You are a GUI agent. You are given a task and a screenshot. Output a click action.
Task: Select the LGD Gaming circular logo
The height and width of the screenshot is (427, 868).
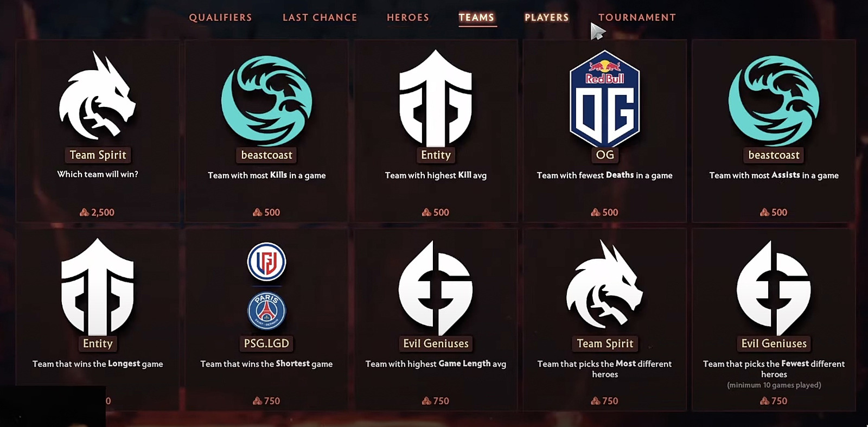tap(266, 262)
